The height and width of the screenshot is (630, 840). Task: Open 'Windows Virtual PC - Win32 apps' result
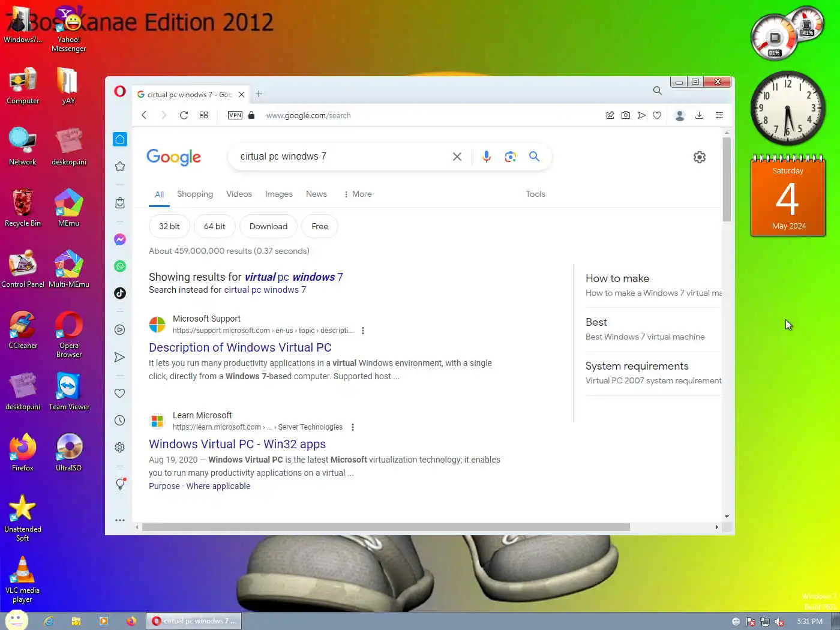click(x=237, y=444)
